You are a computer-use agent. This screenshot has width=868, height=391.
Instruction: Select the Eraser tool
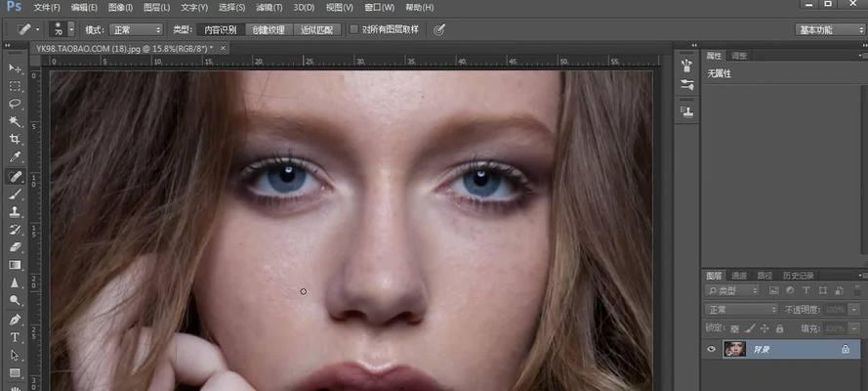coord(15,247)
